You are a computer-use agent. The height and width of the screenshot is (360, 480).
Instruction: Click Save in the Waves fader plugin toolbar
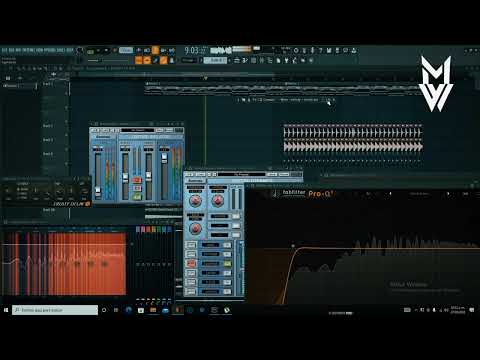[169, 130]
